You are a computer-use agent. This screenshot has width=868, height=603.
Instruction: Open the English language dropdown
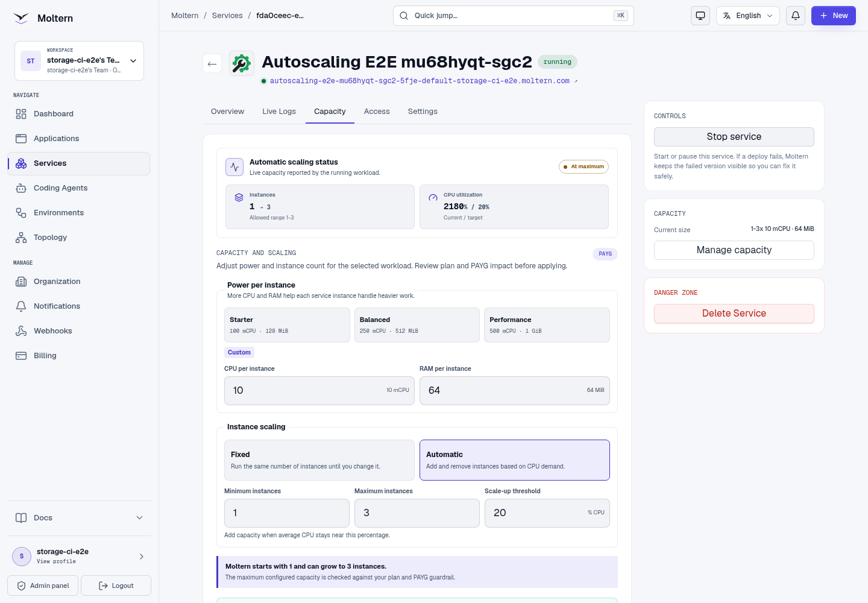(x=748, y=16)
